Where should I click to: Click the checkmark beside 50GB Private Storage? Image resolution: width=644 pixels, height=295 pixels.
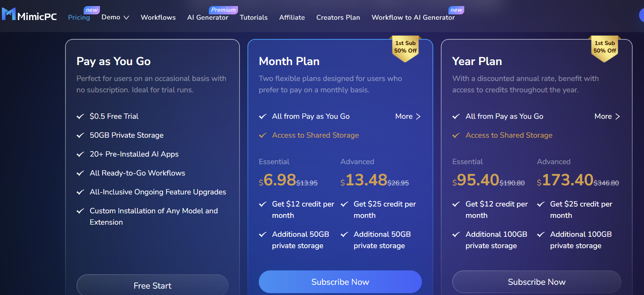pyautogui.click(x=80, y=135)
